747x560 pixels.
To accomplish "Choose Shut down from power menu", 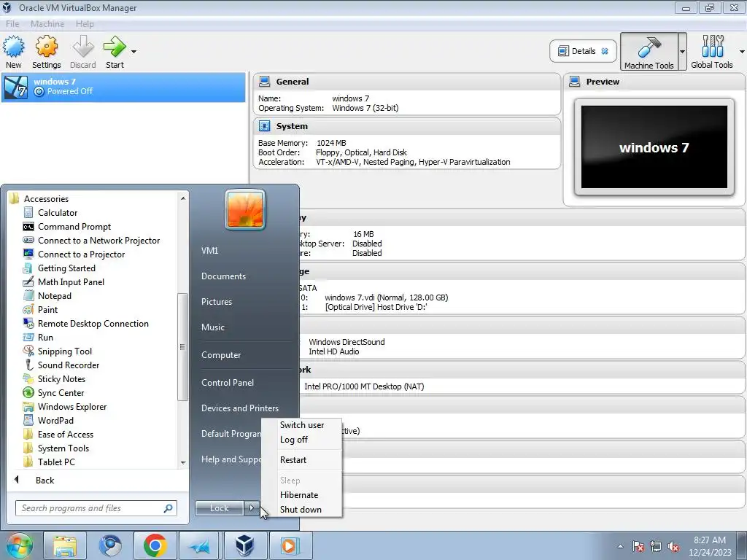I will click(x=301, y=510).
